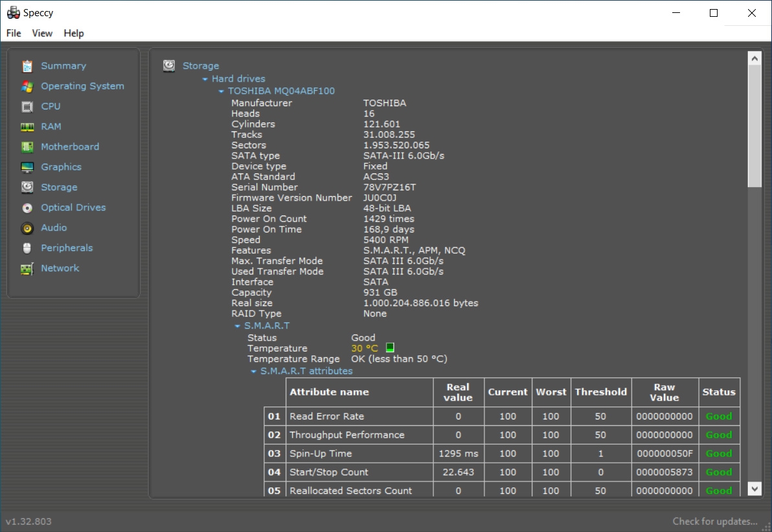Click the firmware version JU0C0J value

(x=380, y=198)
